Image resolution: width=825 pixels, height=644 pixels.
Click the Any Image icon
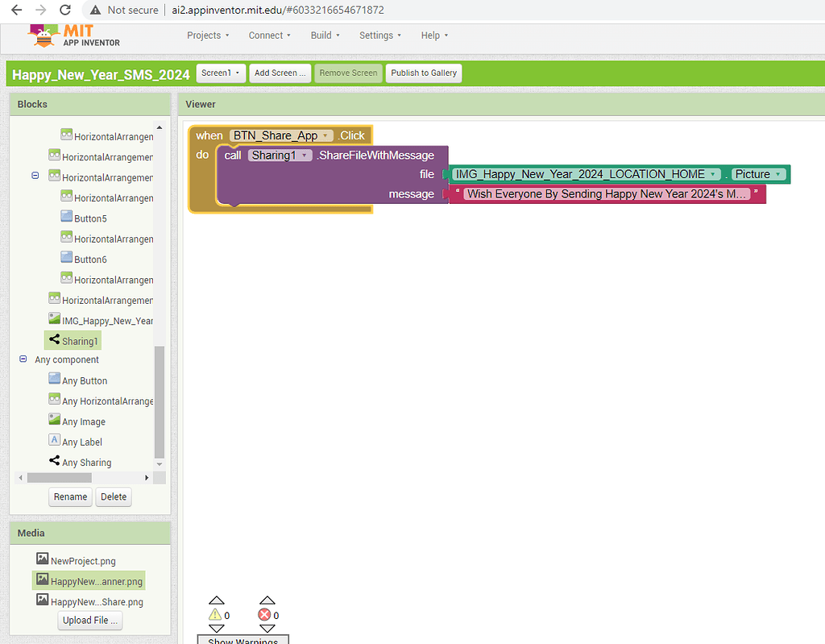(x=54, y=421)
